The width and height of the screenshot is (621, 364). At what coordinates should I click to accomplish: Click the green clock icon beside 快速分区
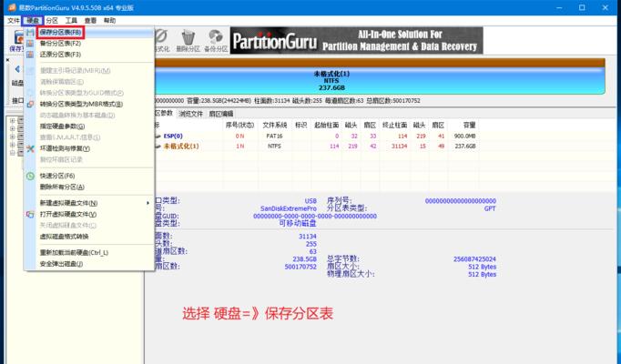coord(30,176)
